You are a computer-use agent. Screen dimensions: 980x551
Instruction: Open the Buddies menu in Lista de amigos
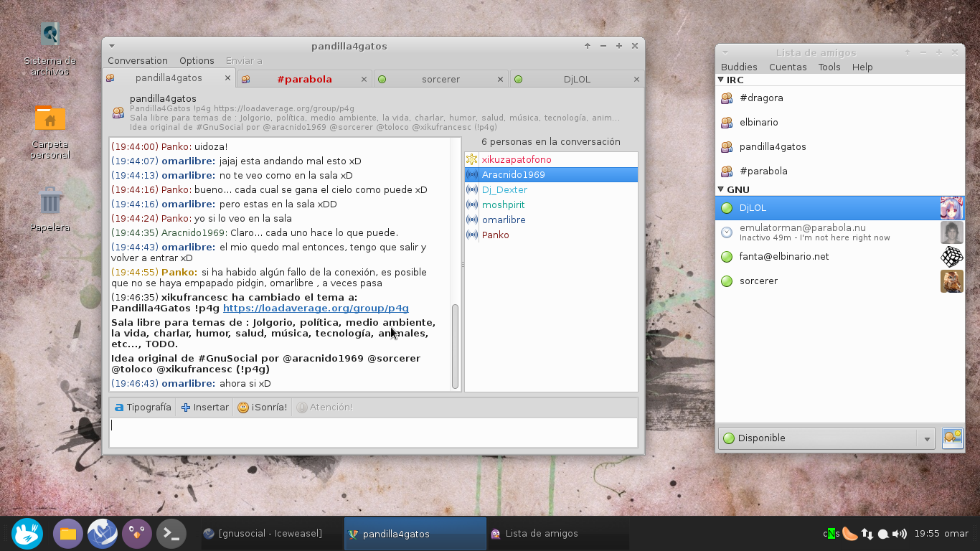click(739, 67)
